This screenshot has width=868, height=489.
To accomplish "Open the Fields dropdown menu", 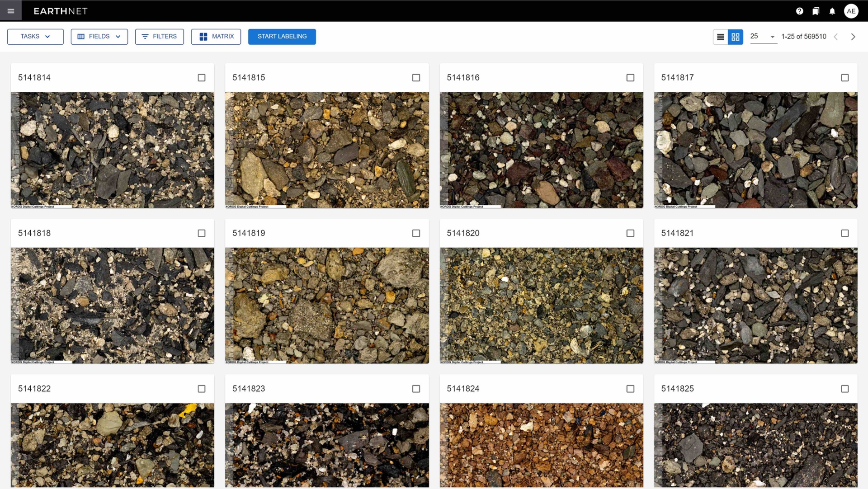I will click(99, 37).
